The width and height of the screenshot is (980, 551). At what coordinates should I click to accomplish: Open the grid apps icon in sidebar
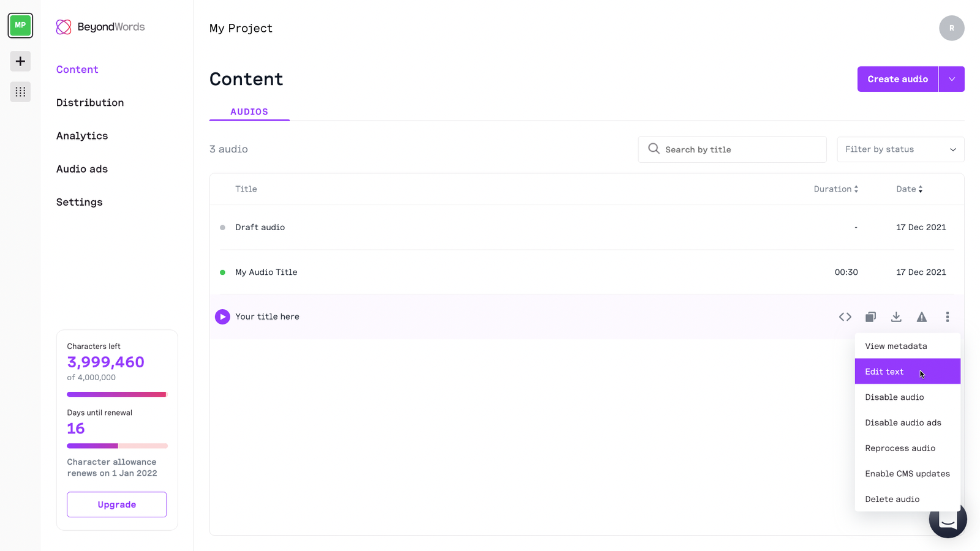(x=20, y=92)
